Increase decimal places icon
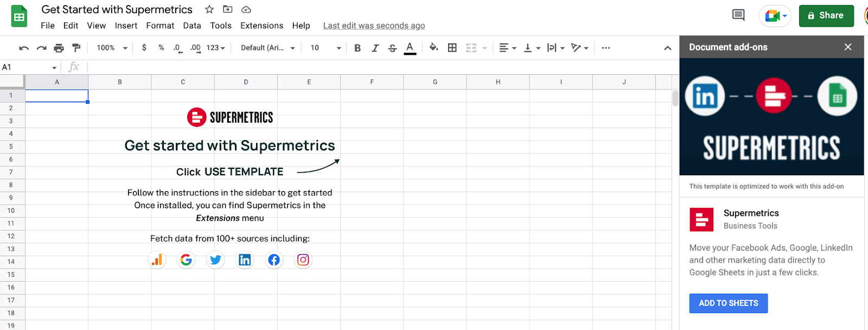The height and width of the screenshot is (330, 868). [x=195, y=48]
